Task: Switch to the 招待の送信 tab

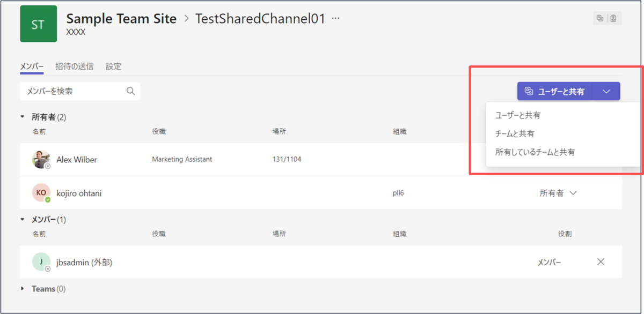Action: (x=74, y=66)
